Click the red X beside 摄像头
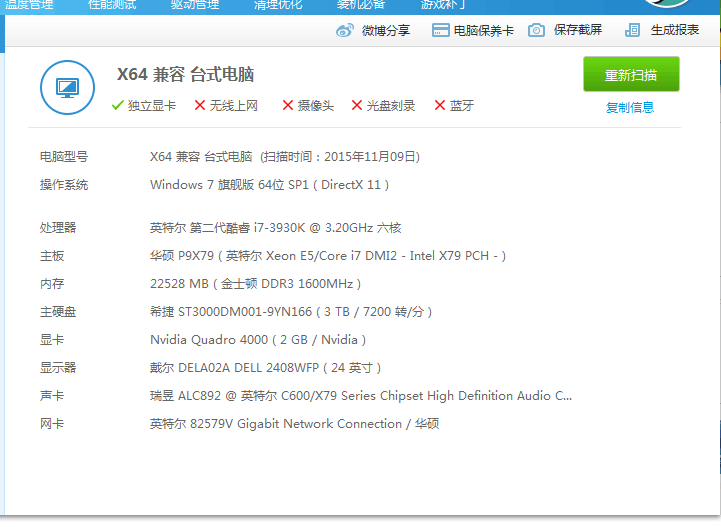The height and width of the screenshot is (527, 721). (x=288, y=105)
